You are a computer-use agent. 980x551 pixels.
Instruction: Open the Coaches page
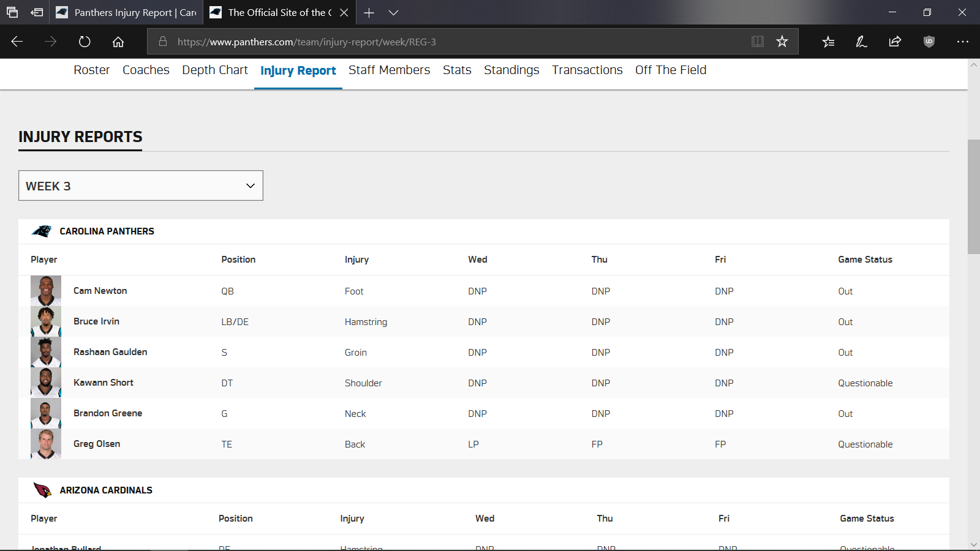point(146,70)
